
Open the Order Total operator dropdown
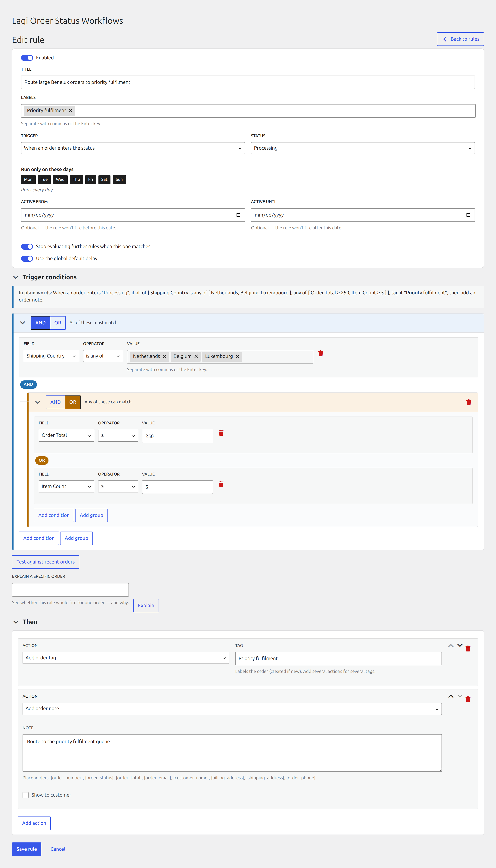(118, 436)
